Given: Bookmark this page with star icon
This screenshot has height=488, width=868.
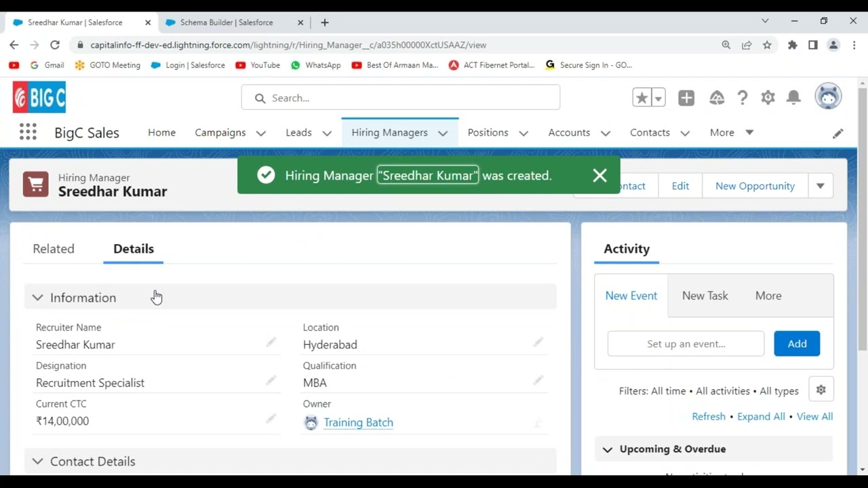Looking at the screenshot, I should 767,45.
